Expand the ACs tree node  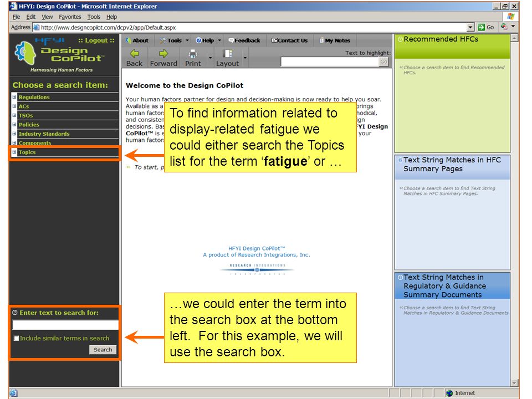[x=14, y=106]
